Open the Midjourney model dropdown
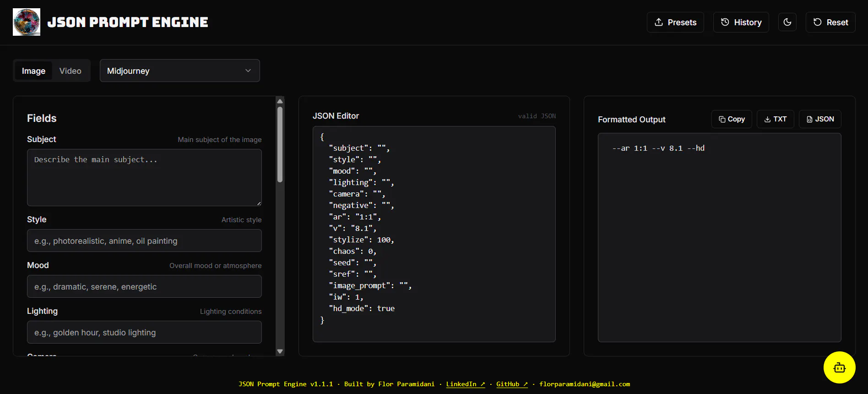868x394 pixels. coord(180,71)
